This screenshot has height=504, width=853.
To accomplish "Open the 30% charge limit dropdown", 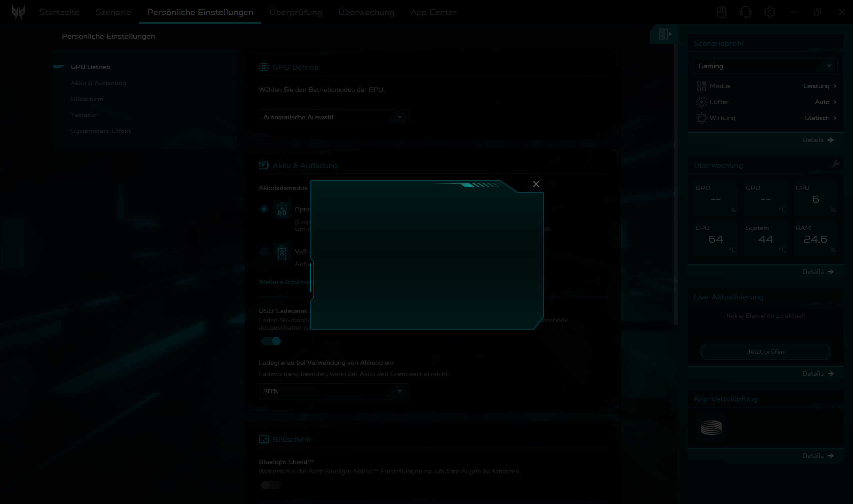I will [x=333, y=391].
